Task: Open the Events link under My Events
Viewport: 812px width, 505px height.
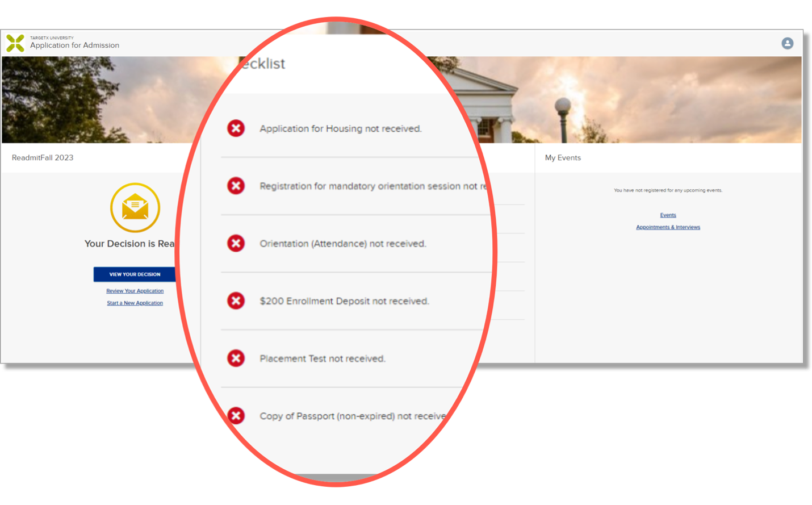Action: point(668,215)
